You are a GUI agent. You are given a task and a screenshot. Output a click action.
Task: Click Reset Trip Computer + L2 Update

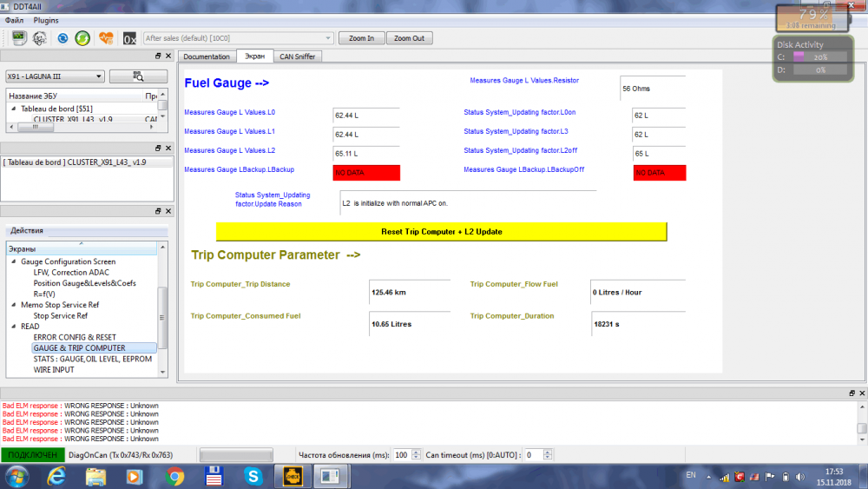coord(441,232)
